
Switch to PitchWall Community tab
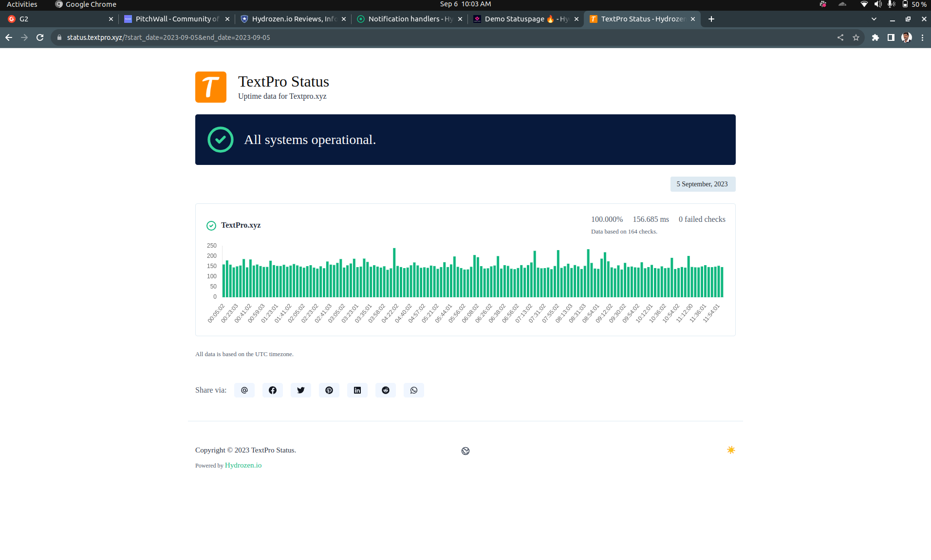(x=176, y=19)
